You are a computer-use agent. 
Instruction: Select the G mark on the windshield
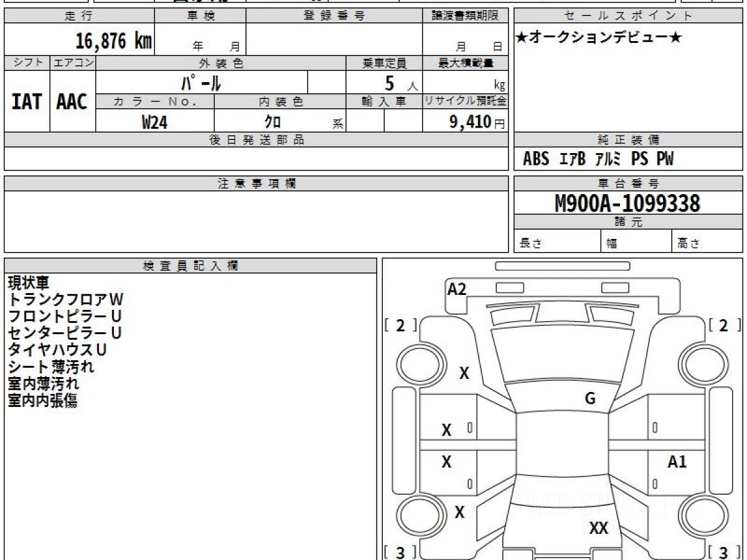click(590, 399)
